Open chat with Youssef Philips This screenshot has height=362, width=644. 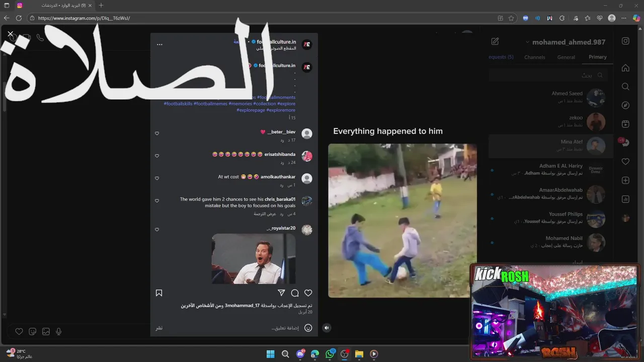[551, 218]
